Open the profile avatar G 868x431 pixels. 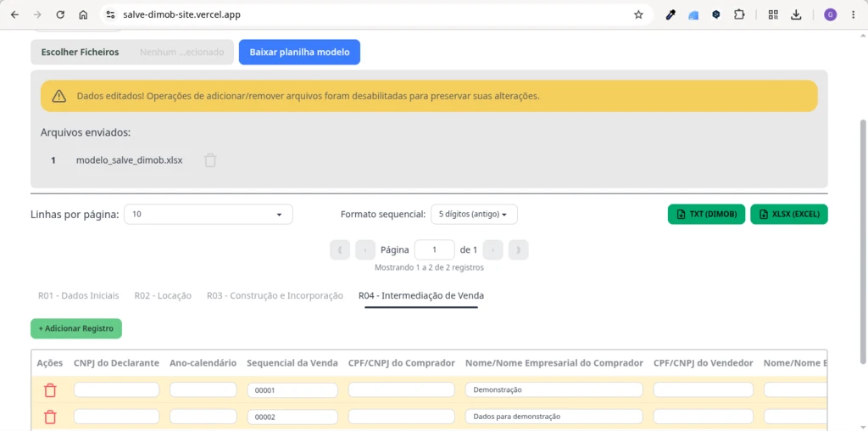[830, 15]
